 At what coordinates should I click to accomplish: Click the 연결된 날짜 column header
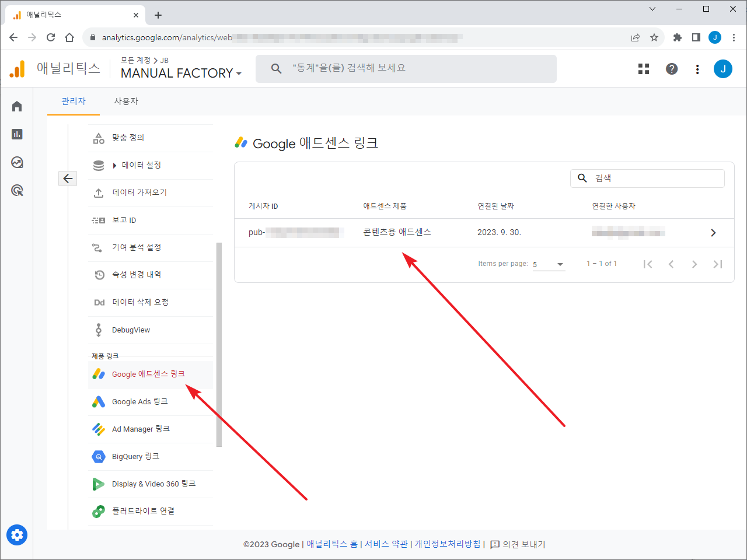[x=495, y=206]
